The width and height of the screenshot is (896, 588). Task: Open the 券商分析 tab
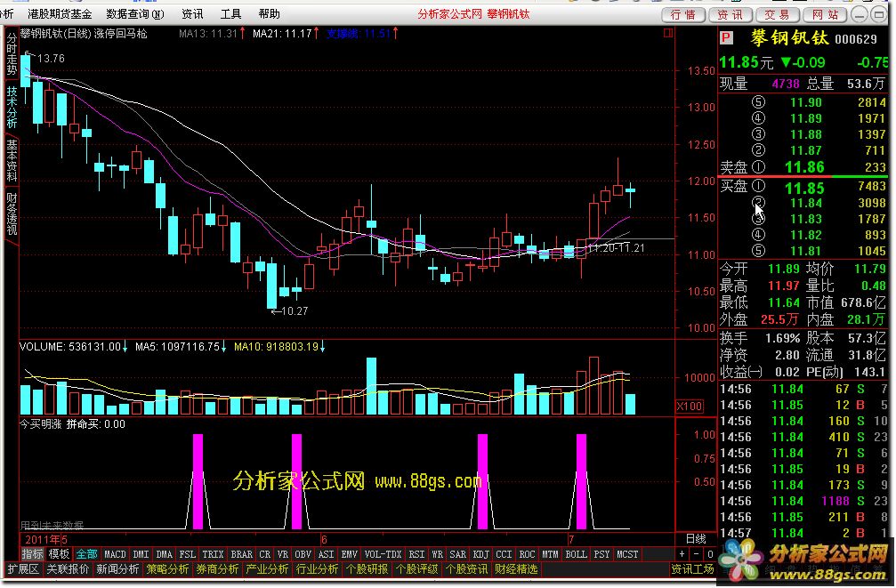217,568
